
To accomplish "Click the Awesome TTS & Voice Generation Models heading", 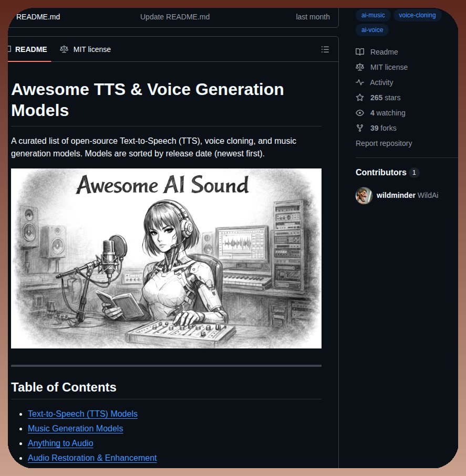I will [148, 100].
